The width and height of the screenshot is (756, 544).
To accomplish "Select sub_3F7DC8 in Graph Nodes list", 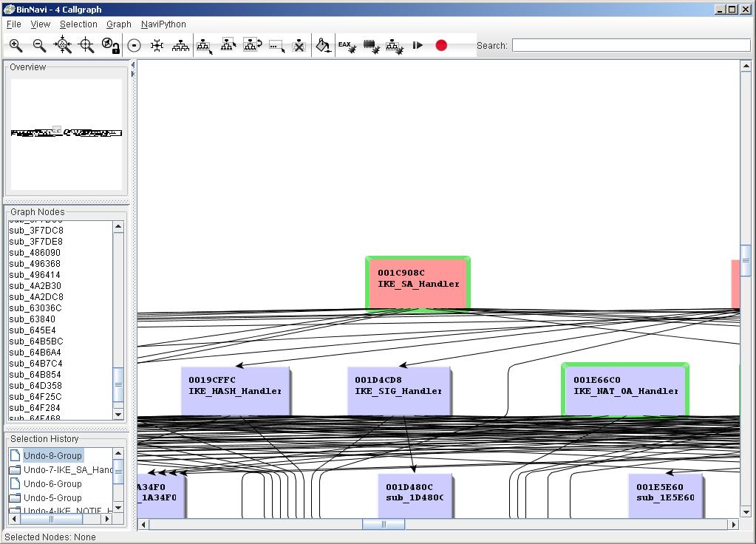I will tap(36, 231).
